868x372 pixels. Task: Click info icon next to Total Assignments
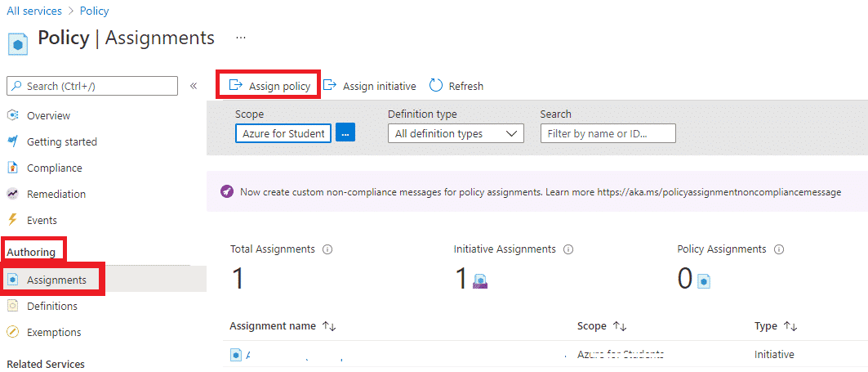pos(327,249)
